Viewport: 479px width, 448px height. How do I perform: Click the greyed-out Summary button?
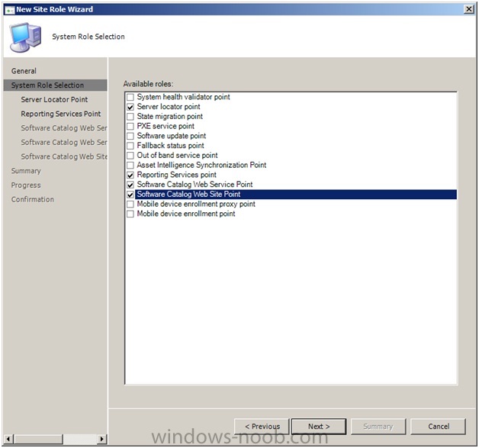click(378, 427)
